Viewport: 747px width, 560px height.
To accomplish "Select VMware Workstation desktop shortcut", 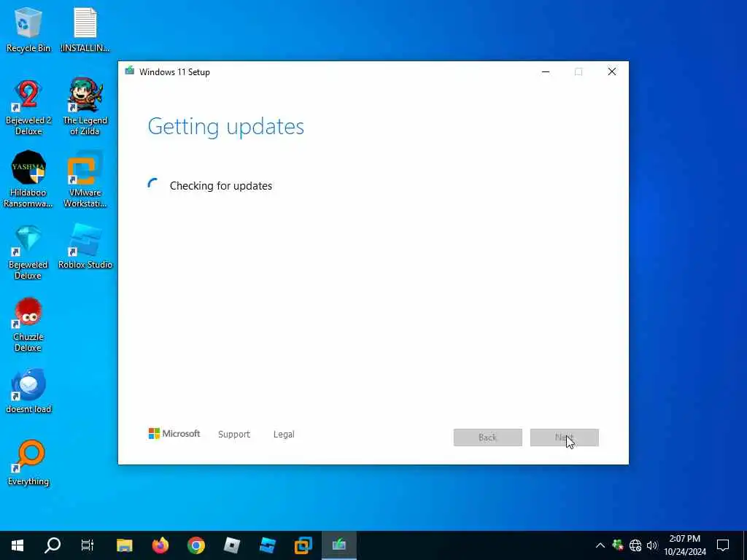I will [x=85, y=179].
